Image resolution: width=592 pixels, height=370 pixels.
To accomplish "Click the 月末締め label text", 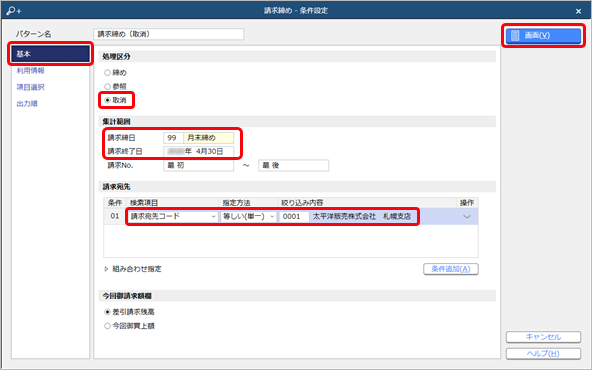I will [x=201, y=138].
